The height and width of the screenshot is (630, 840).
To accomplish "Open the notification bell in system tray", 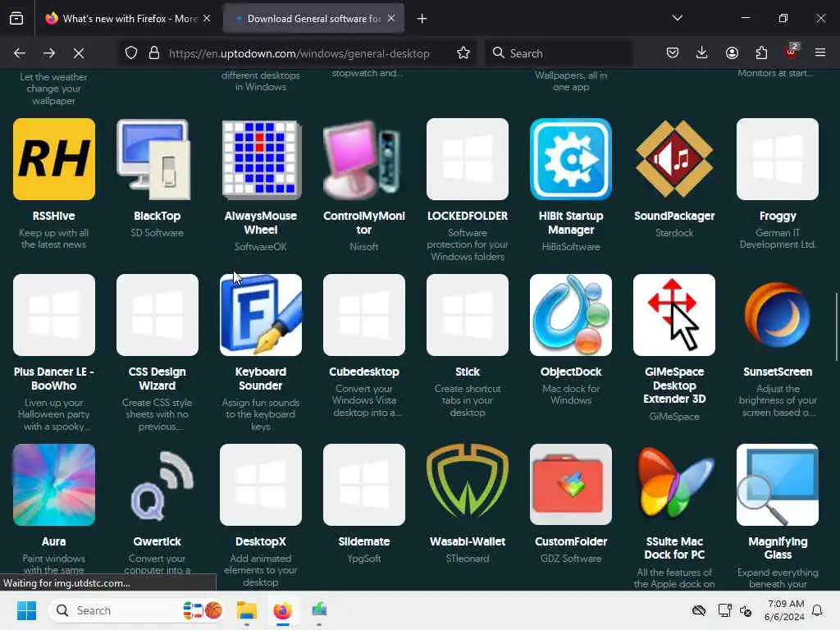I will point(818,610).
